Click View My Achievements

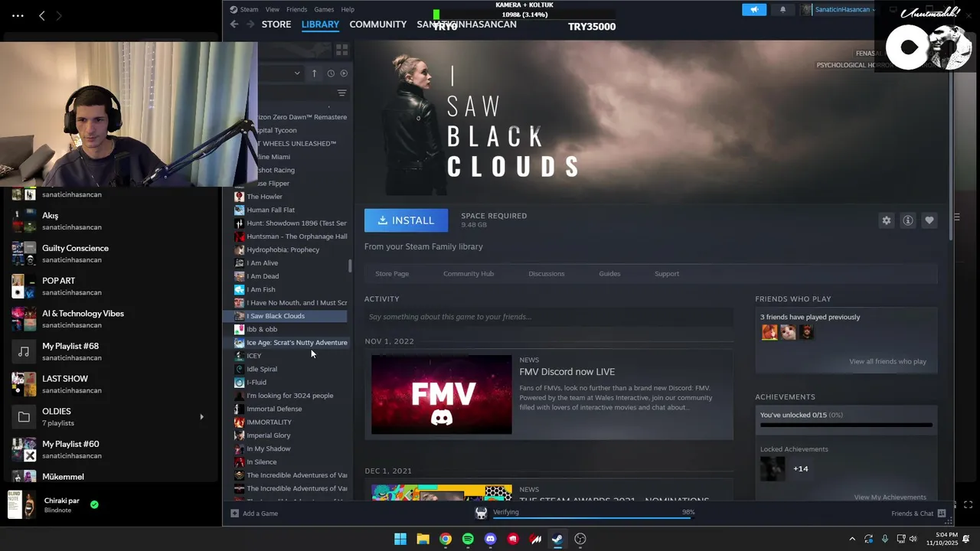point(890,497)
